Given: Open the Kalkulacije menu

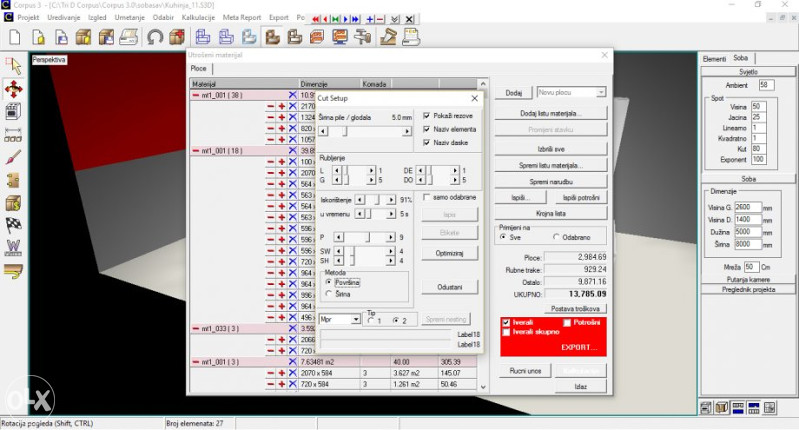Looking at the screenshot, I should tap(198, 17).
